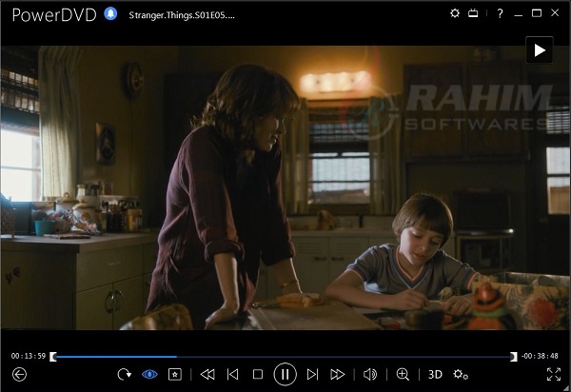Enter fullscreen mode
Screen dimensions: 571x392
[554, 375]
